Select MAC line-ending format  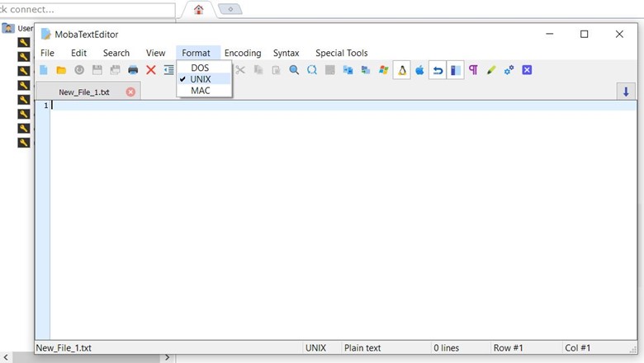pyautogui.click(x=204, y=90)
